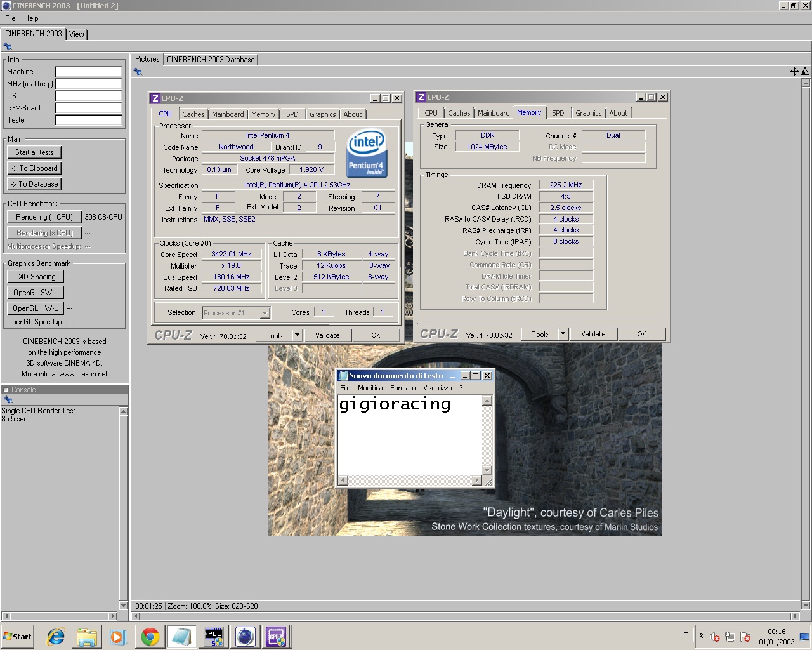Click Start all tests button
The width and height of the screenshot is (812, 650).
point(35,152)
